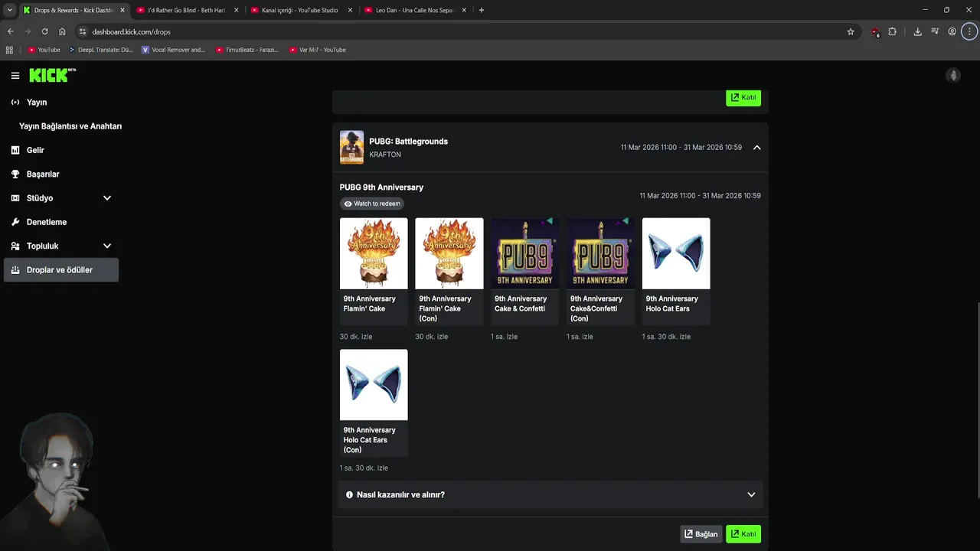
Task: Click PUBG: Battlegrounds title text
Action: (408, 142)
